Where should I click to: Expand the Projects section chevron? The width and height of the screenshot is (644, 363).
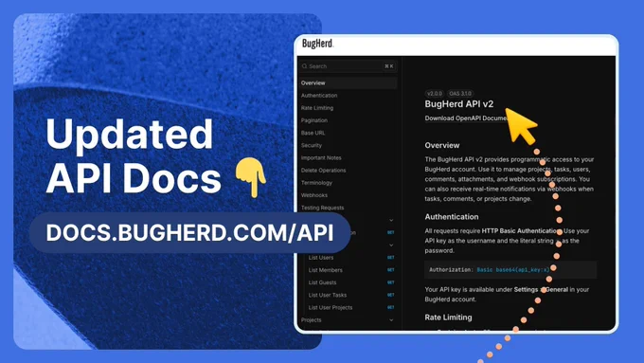[x=391, y=319]
